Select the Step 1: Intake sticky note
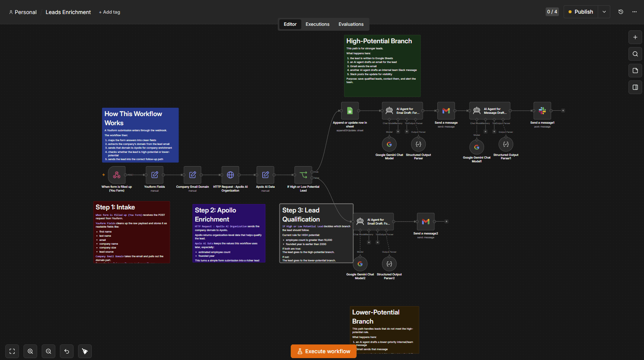 pyautogui.click(x=132, y=232)
